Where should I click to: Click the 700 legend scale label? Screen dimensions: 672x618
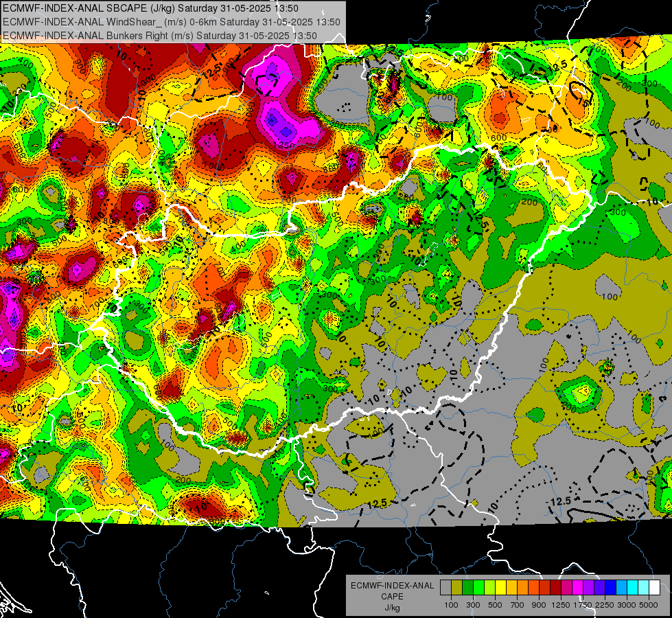tap(518, 605)
